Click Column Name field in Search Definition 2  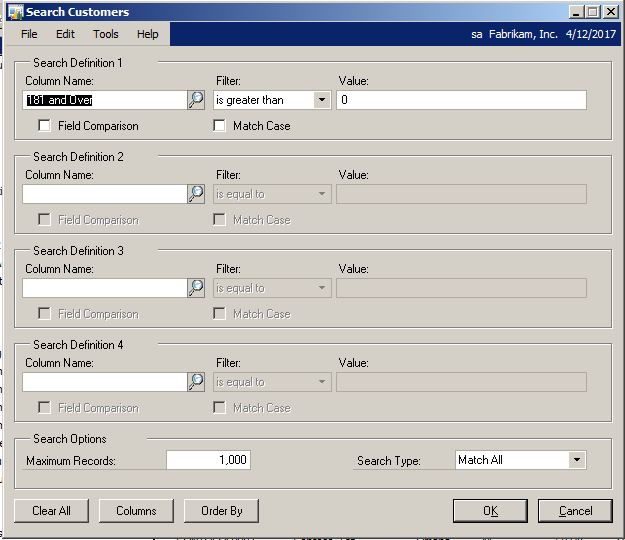[x=105, y=194]
